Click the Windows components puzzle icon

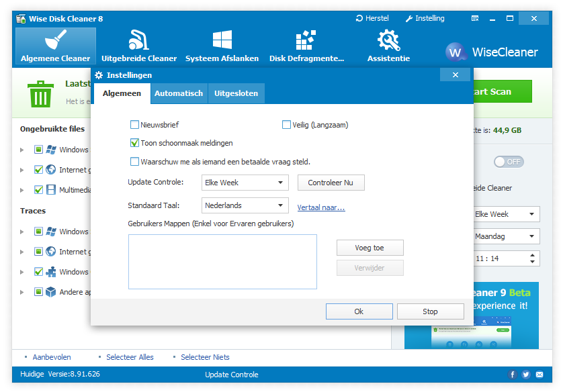(51, 272)
